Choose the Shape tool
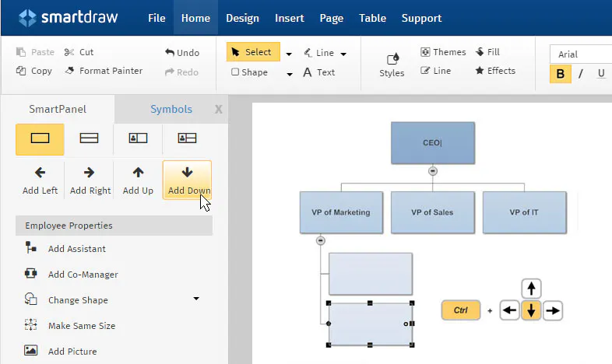 tap(249, 72)
